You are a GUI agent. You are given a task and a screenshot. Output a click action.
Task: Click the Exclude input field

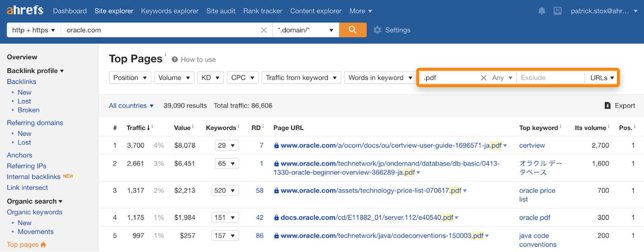(x=550, y=78)
